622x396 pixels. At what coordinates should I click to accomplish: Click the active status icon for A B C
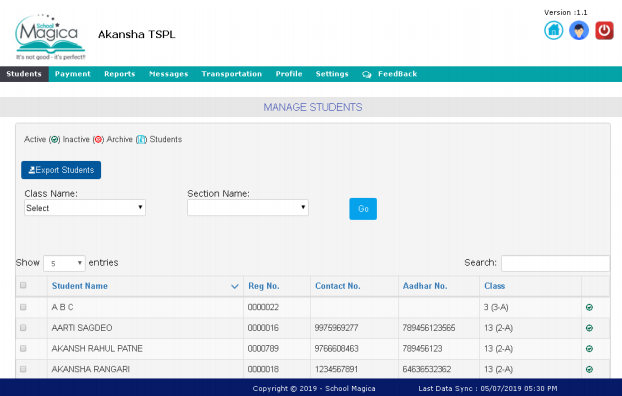(x=589, y=308)
